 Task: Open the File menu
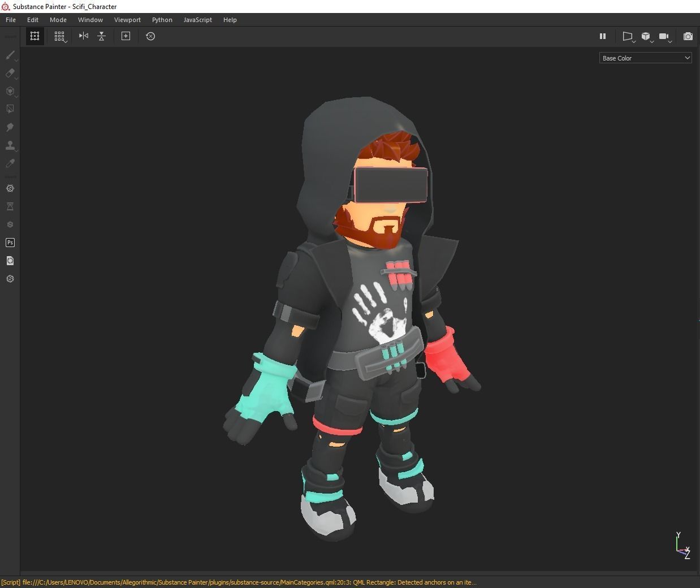pos(11,20)
